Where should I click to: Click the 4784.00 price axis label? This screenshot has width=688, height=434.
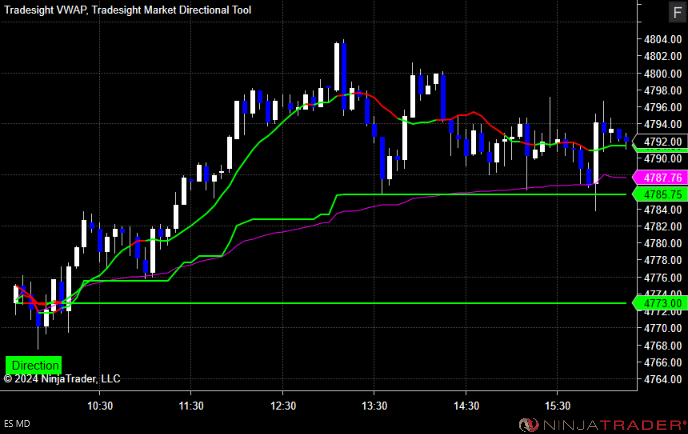[663, 210]
